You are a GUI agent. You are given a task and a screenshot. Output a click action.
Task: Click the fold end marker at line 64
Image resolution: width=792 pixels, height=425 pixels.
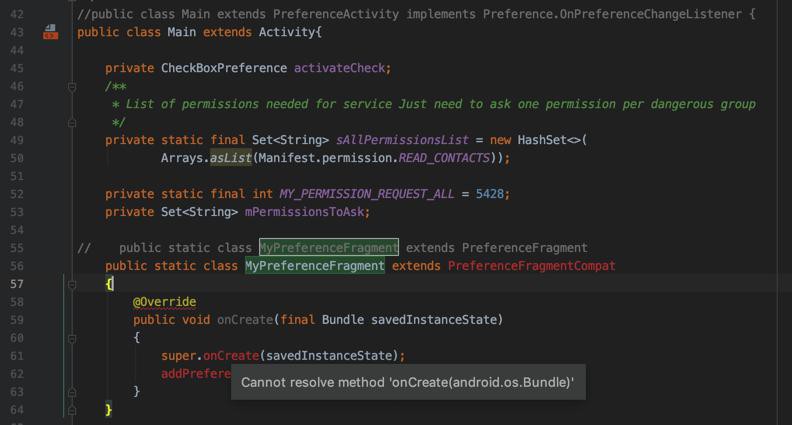[72, 410]
